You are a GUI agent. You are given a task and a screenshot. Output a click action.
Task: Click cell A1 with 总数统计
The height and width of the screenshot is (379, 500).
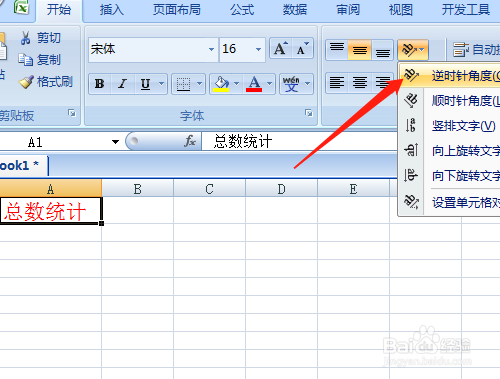tap(50, 211)
